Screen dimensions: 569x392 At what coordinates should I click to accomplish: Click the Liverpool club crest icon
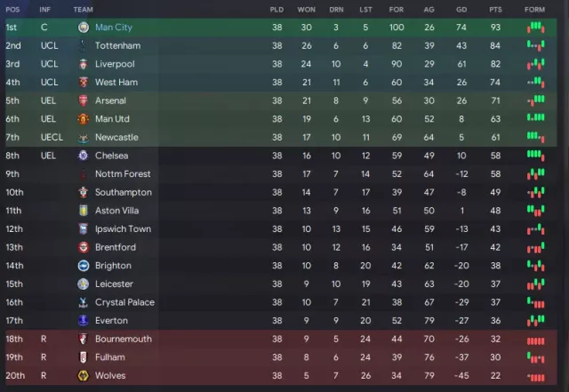84,64
